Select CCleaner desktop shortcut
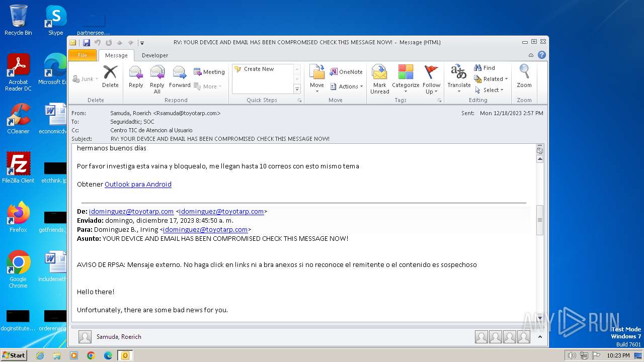Screen dimensions: 644x362 [x=18, y=119]
